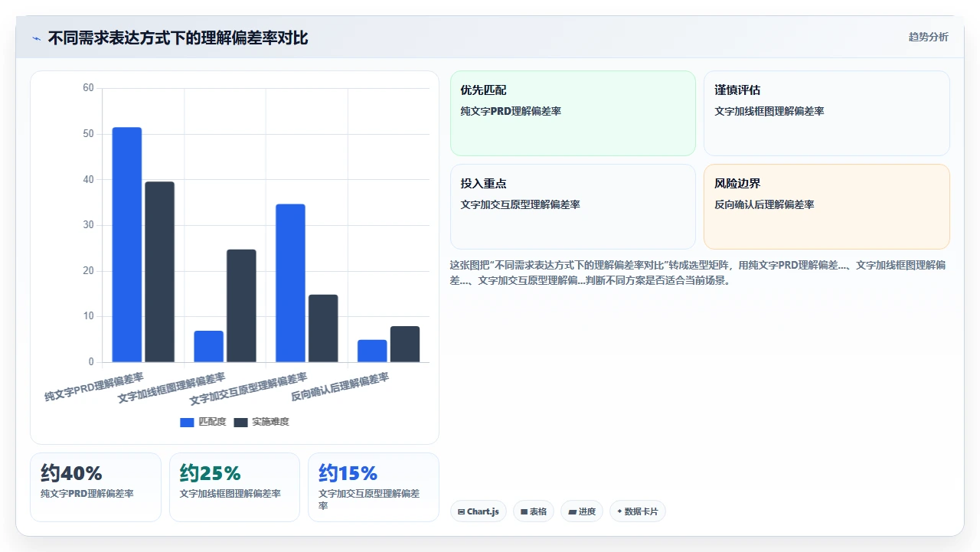
Task: Open the 风险边界 card
Action: click(x=827, y=207)
